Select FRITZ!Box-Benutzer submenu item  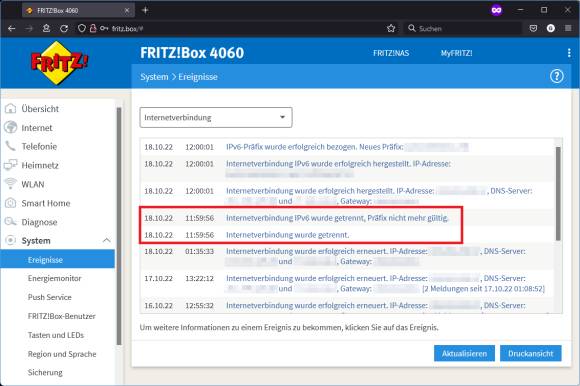point(61,316)
